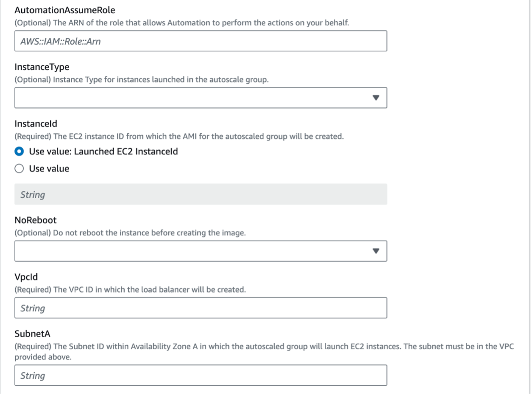Viewport: 532px width, 395px height.
Task: Click the SubnetA String input field
Action: tap(201, 375)
